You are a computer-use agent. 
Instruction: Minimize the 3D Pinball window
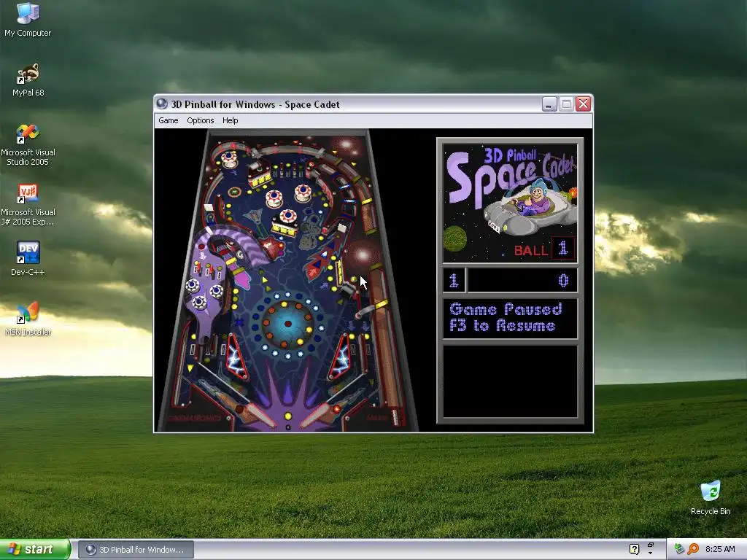(549, 104)
